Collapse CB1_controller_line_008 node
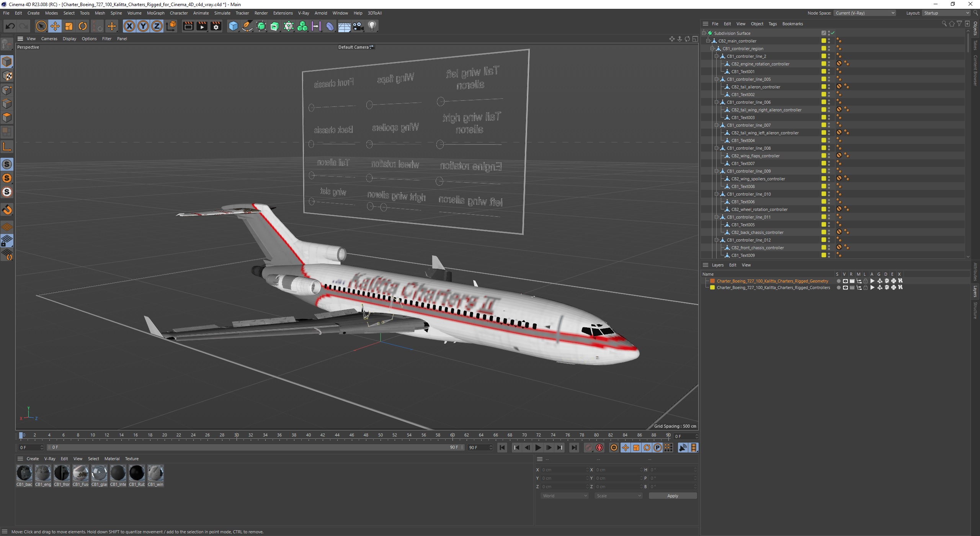 (717, 148)
